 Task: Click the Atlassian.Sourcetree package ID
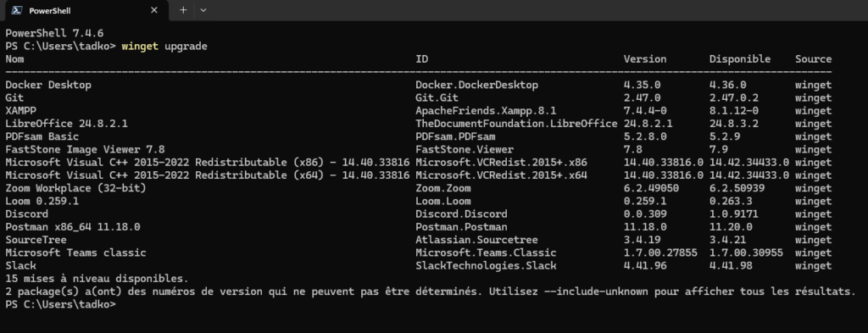[476, 240]
